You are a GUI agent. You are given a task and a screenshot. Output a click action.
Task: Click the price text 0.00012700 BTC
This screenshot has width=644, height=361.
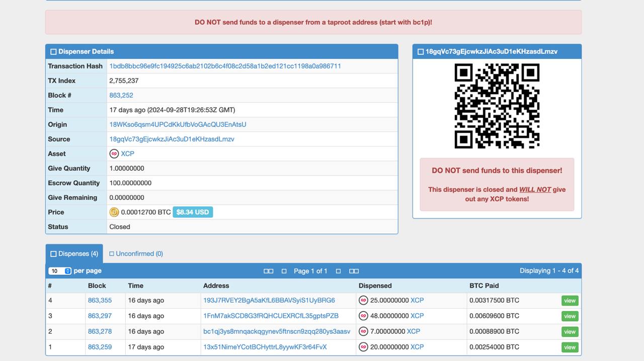(x=146, y=212)
